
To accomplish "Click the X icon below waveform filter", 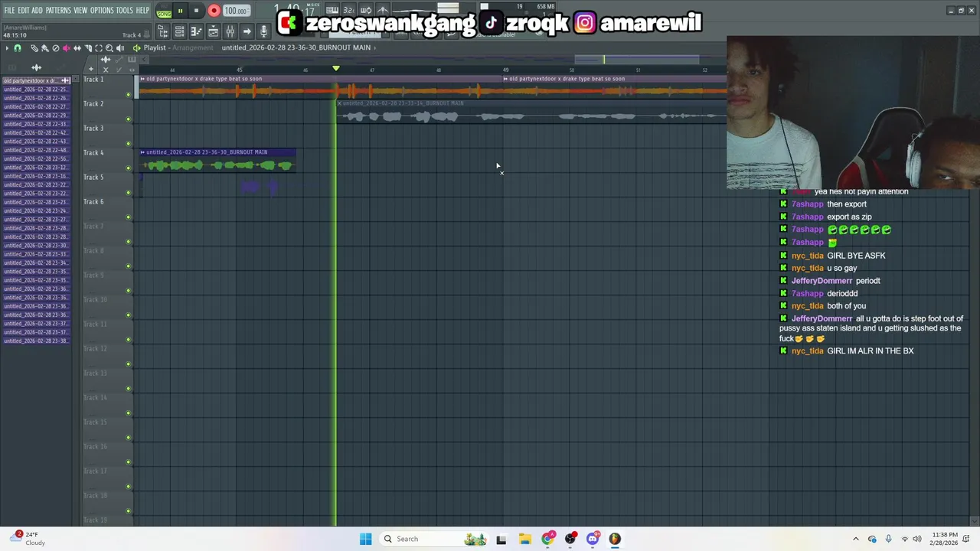I will [106, 70].
